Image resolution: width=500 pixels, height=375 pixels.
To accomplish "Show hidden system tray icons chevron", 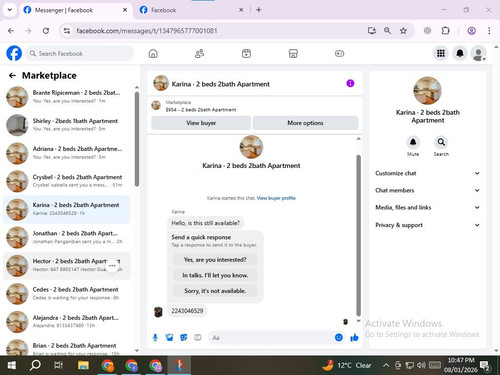I will (x=386, y=365).
